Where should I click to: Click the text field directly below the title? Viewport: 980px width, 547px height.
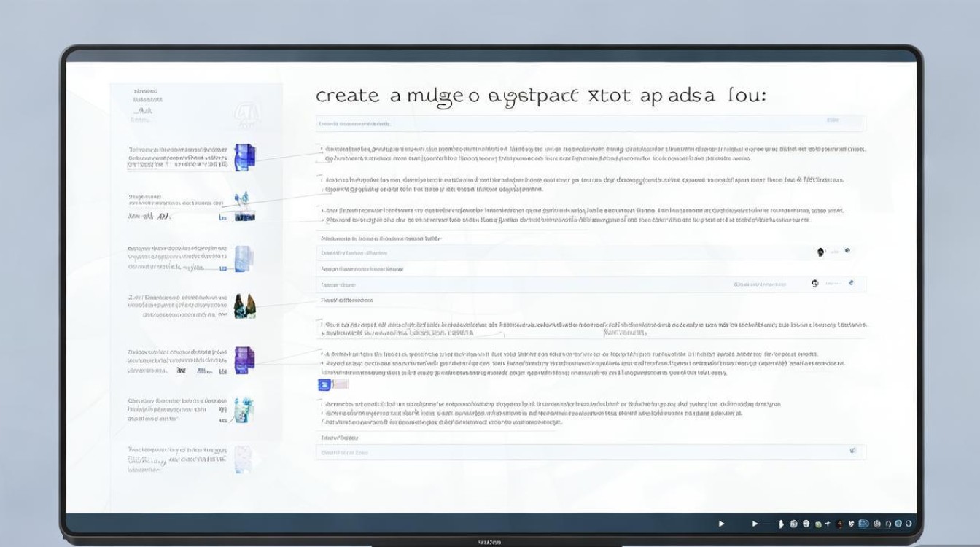pyautogui.click(x=591, y=123)
